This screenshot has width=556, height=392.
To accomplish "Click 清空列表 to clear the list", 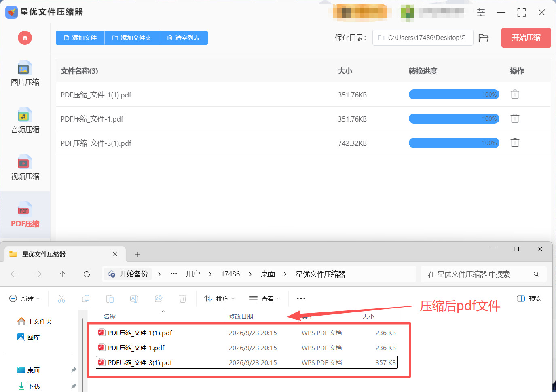I will [184, 38].
